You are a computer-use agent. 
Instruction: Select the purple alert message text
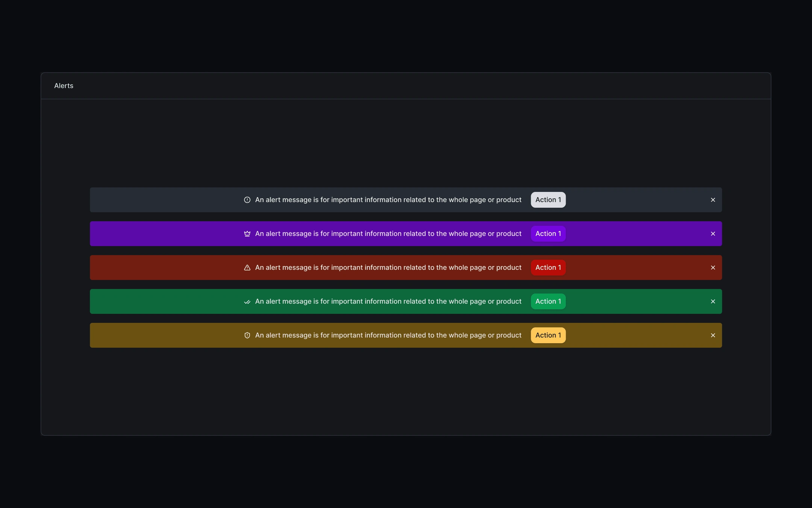click(388, 234)
